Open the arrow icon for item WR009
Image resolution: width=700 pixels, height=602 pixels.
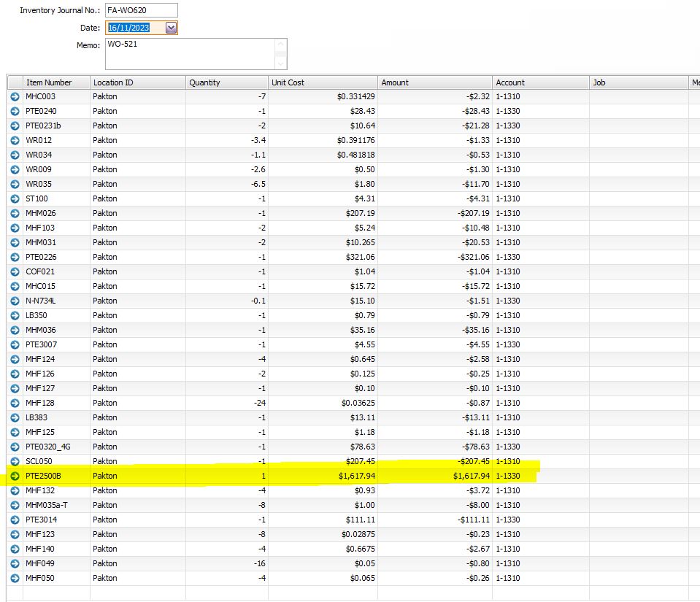click(15, 169)
